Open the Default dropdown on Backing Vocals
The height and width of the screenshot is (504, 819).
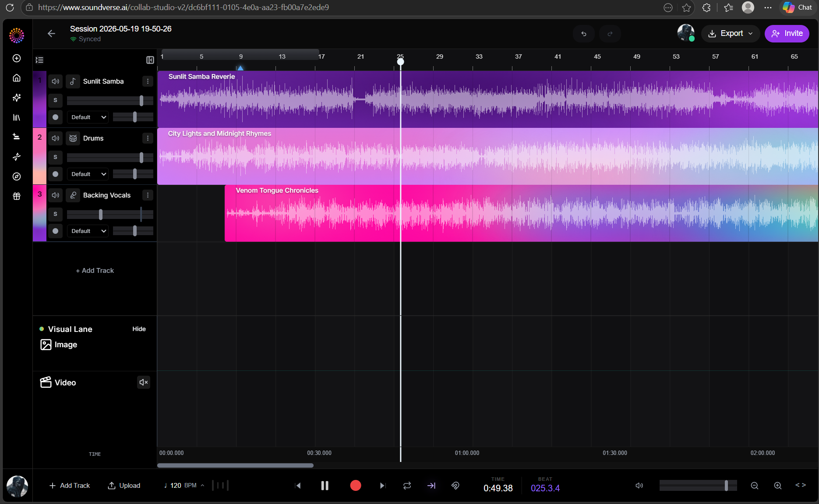click(x=88, y=231)
